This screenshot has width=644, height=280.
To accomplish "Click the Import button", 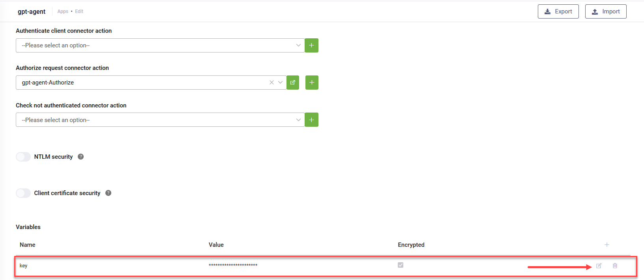I will 605,11.
